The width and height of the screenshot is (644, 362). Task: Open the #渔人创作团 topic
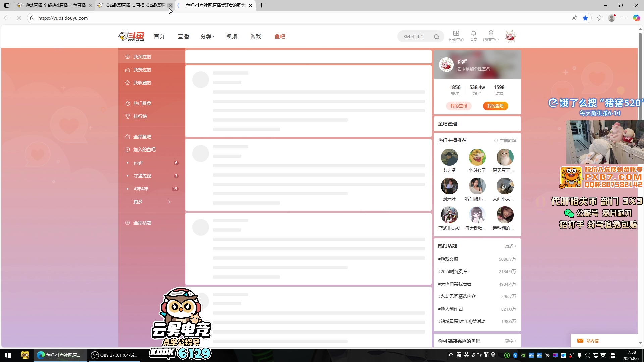[450, 309]
